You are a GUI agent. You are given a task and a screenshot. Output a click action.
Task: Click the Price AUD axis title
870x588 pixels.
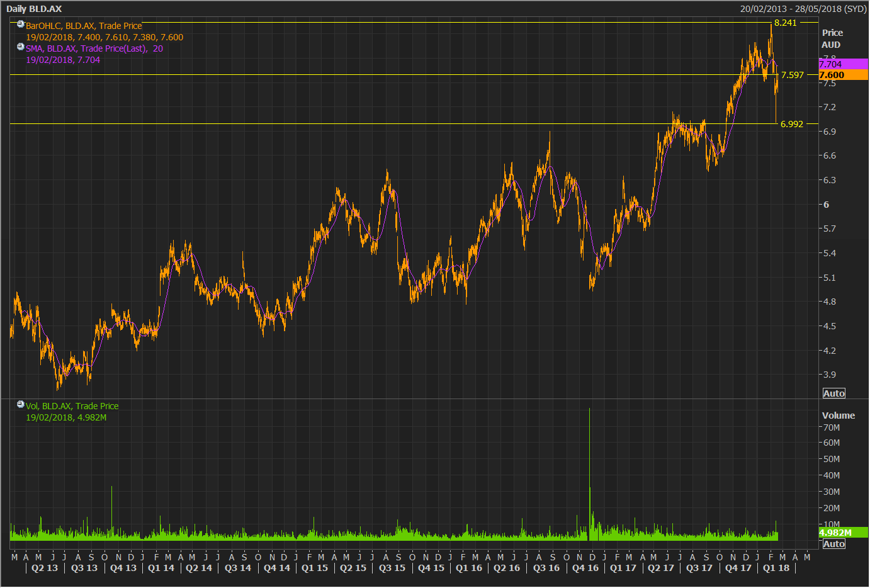[x=832, y=38]
